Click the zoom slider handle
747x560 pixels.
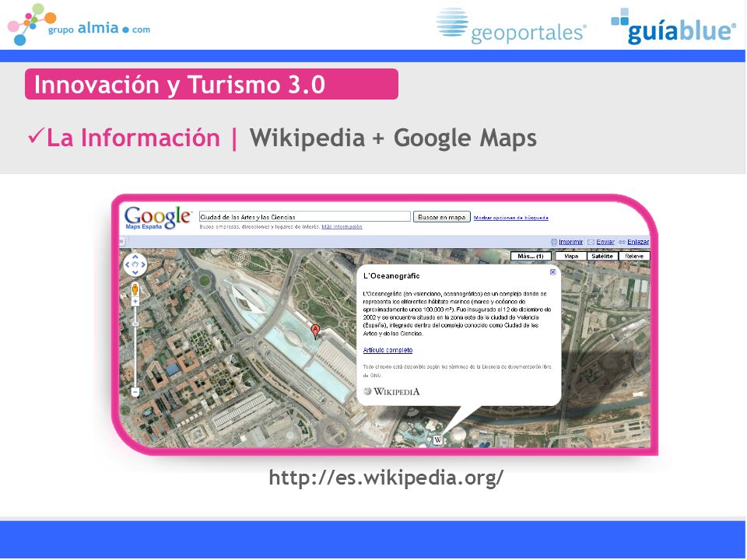click(135, 324)
